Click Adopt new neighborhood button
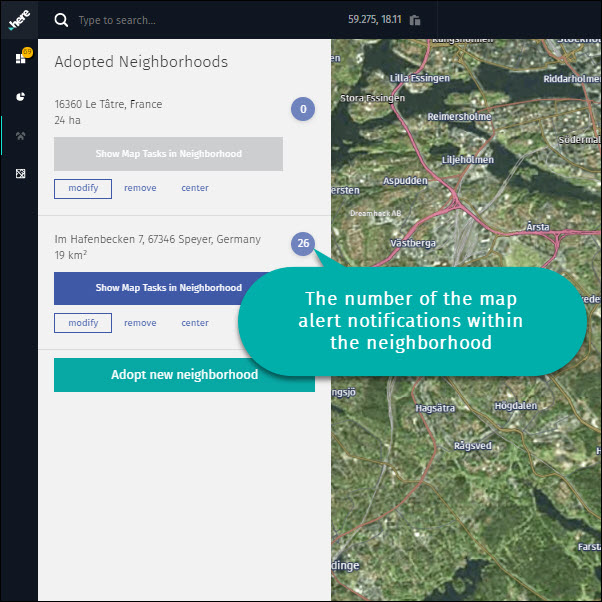This screenshot has height=602, width=602. (x=184, y=375)
